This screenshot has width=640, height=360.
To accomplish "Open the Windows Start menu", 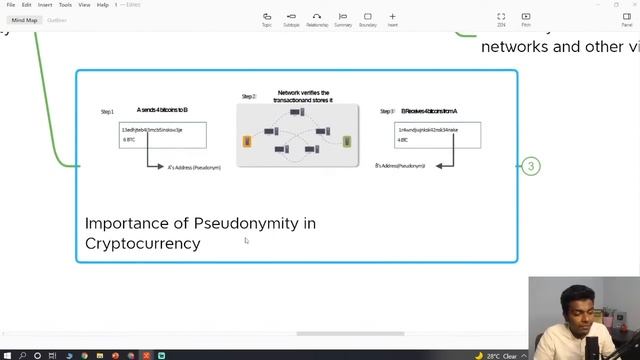I will click(x=7, y=356).
